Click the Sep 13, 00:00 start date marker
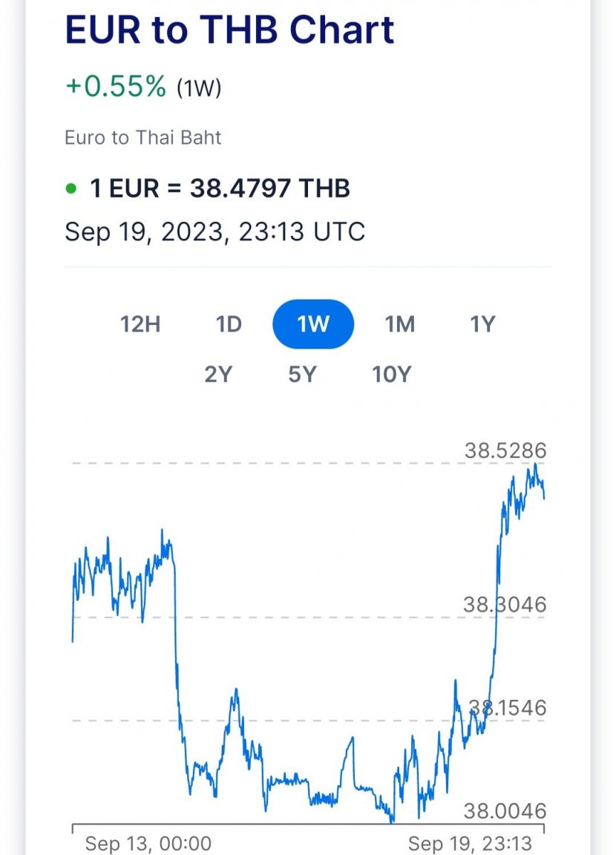616x855 pixels. point(148,843)
